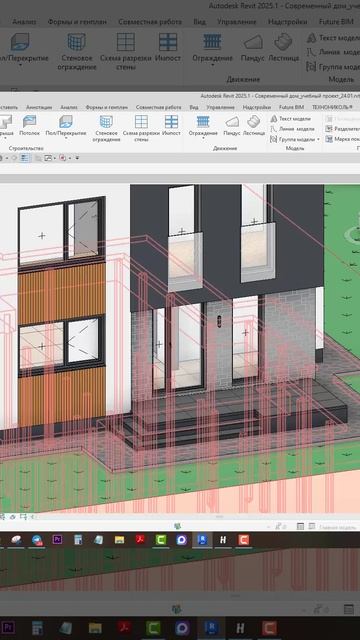Click Текст модели in the sharp front ribbon
The height and width of the screenshot is (640, 360).
[291, 119]
